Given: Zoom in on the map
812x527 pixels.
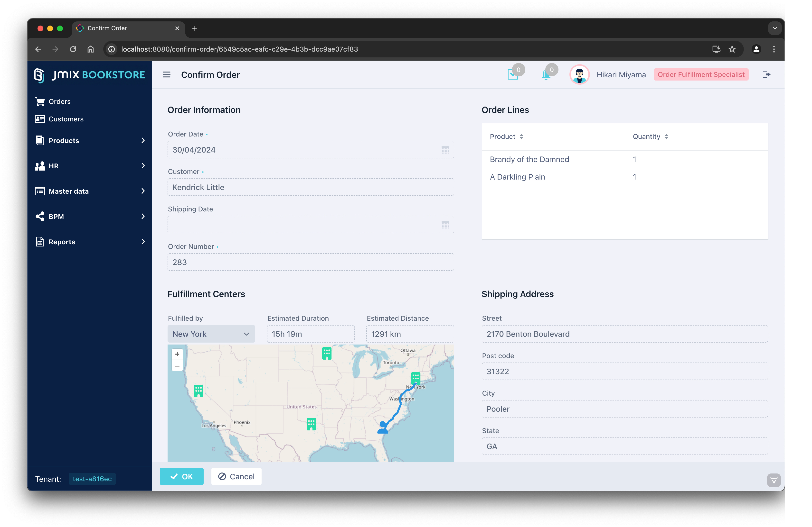Looking at the screenshot, I should coord(177,354).
